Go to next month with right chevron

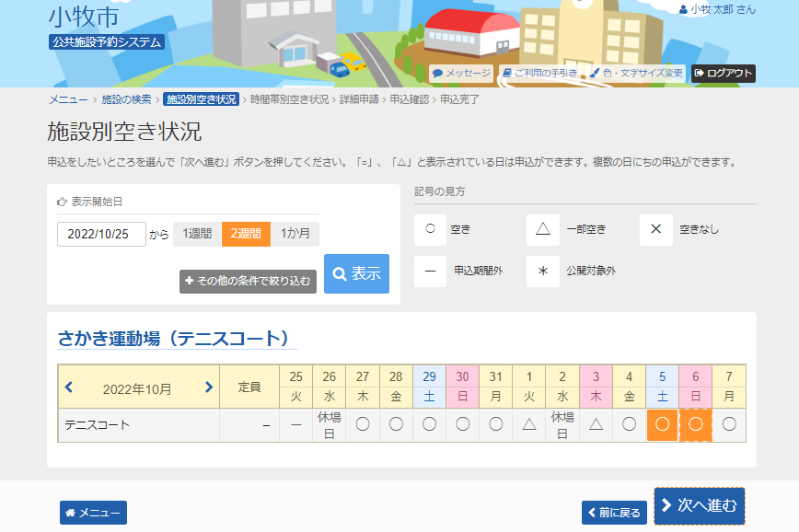tap(208, 387)
